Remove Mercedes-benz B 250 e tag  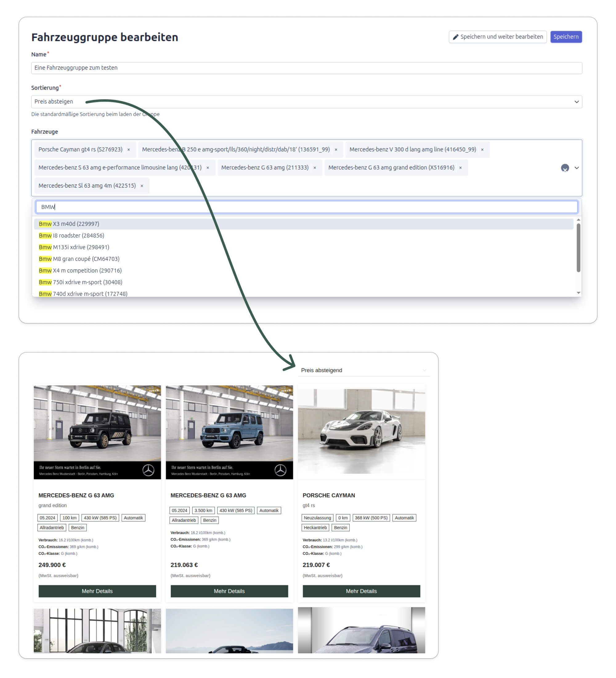point(336,150)
